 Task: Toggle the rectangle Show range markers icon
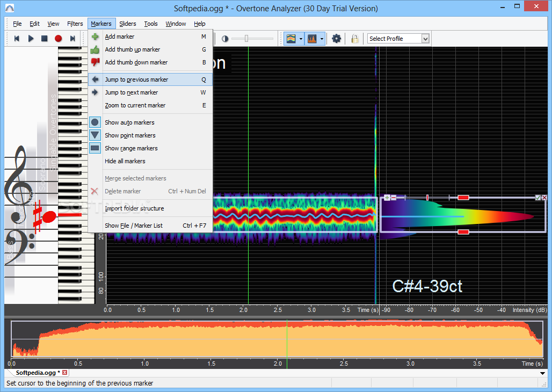point(95,148)
